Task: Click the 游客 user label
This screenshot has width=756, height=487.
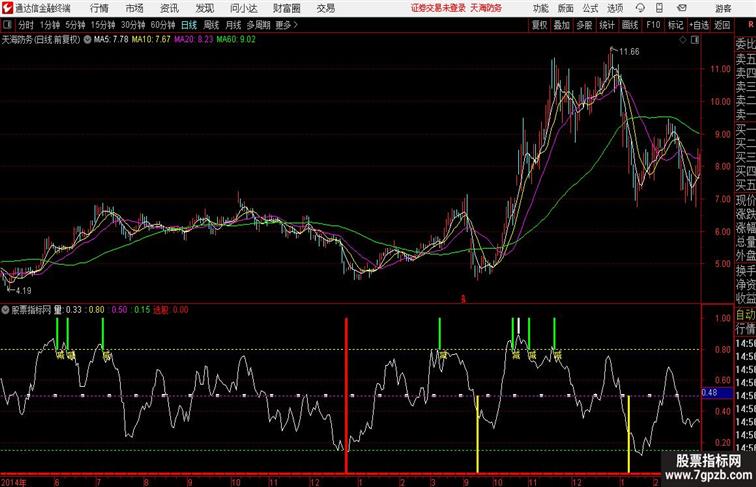Action: (723, 8)
